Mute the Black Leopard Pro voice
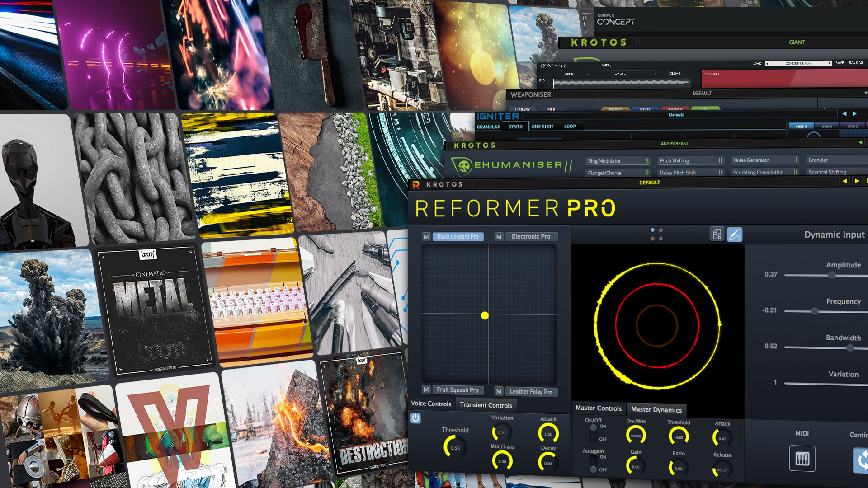 coord(426,237)
